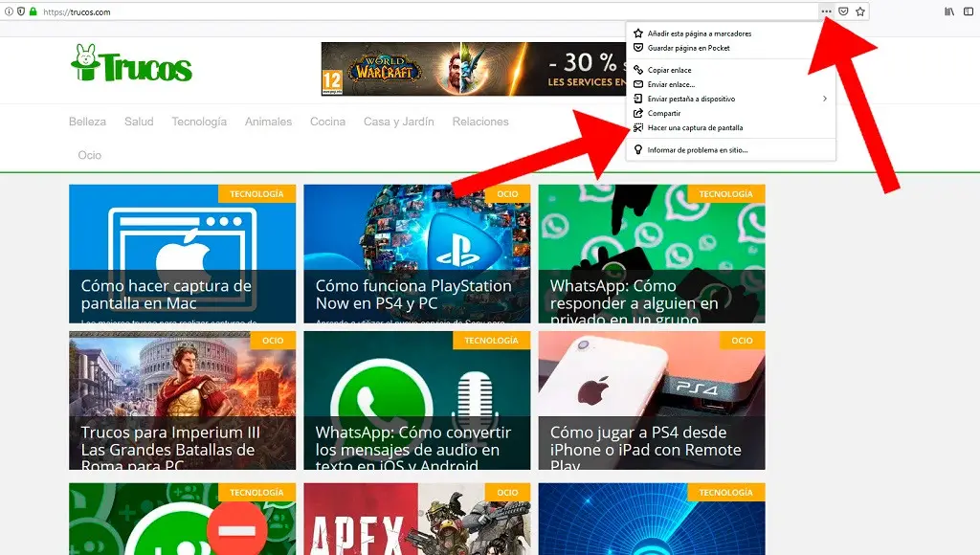980x555 pixels.
Task: Click the lightbulb icon beside Informar de problema
Action: click(x=638, y=150)
